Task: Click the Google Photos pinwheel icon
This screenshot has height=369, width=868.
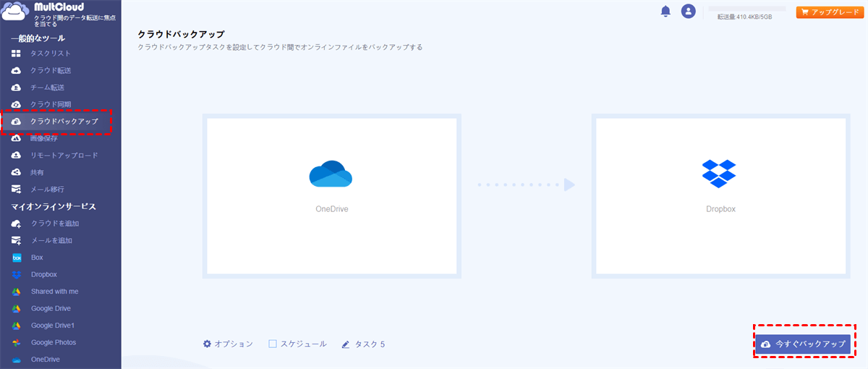Action: click(17, 342)
